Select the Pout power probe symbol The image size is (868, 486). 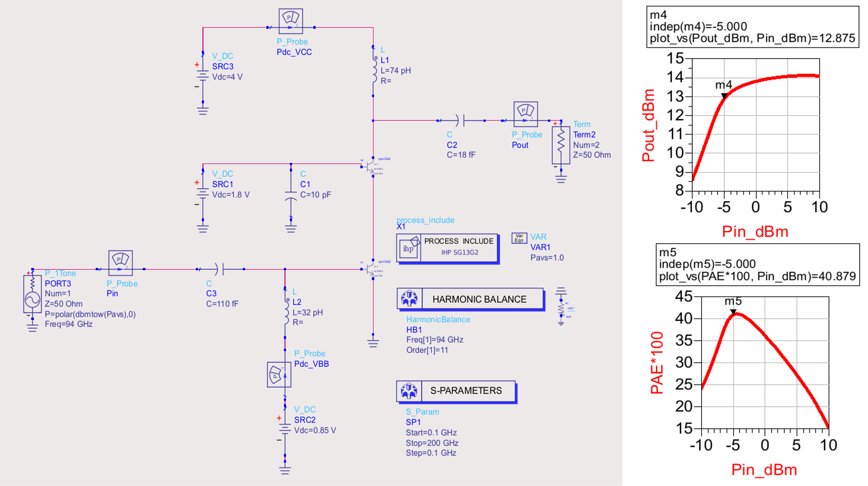(x=525, y=114)
